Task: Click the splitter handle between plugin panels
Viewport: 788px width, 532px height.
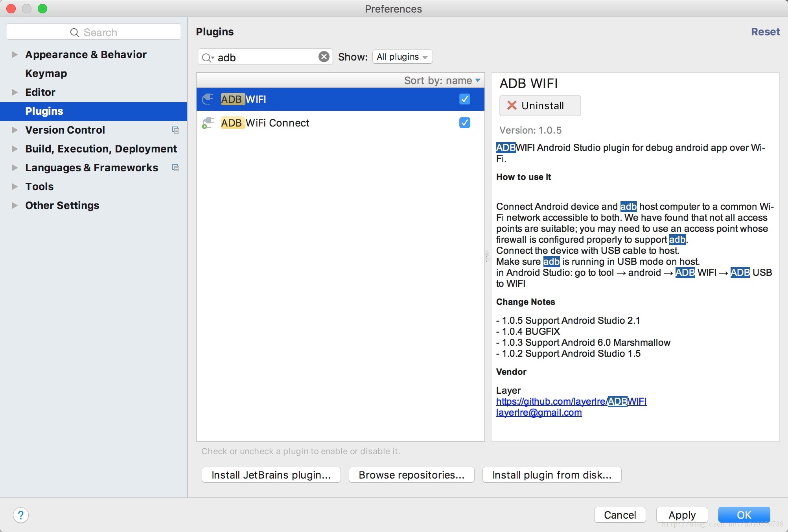Action: (x=488, y=257)
